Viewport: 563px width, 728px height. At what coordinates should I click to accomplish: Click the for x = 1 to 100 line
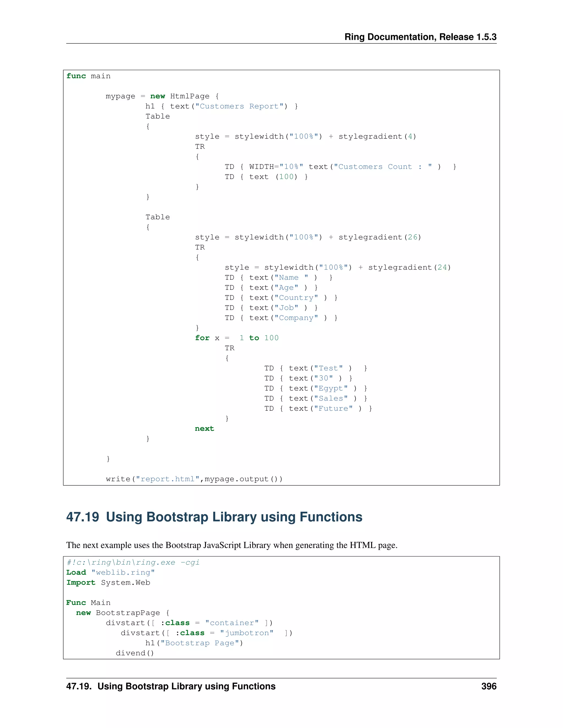pos(236,338)
